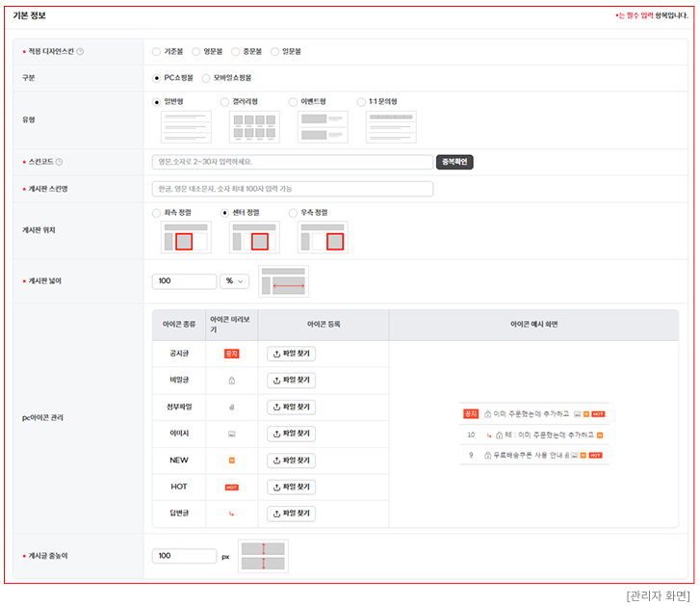Click the HOT icon preview badge
Screen dimensions: 700x606
(x=231, y=487)
